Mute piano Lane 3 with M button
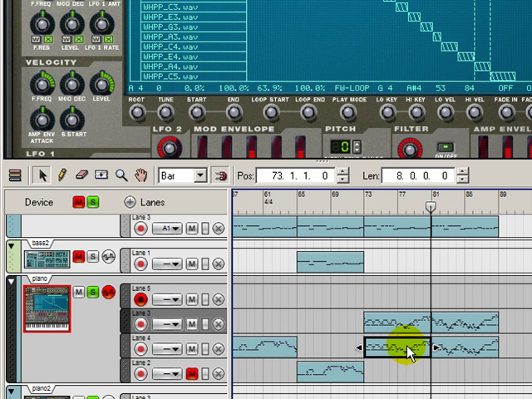The image size is (532, 399). coord(192,324)
